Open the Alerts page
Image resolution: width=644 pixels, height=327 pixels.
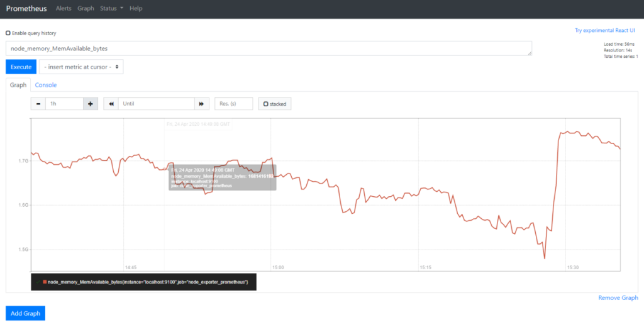(x=64, y=9)
